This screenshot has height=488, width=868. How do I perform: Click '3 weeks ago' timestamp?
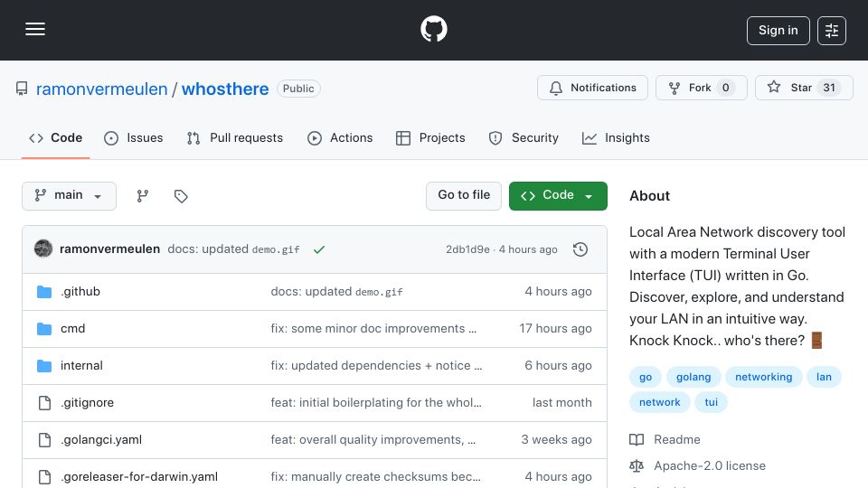(556, 440)
